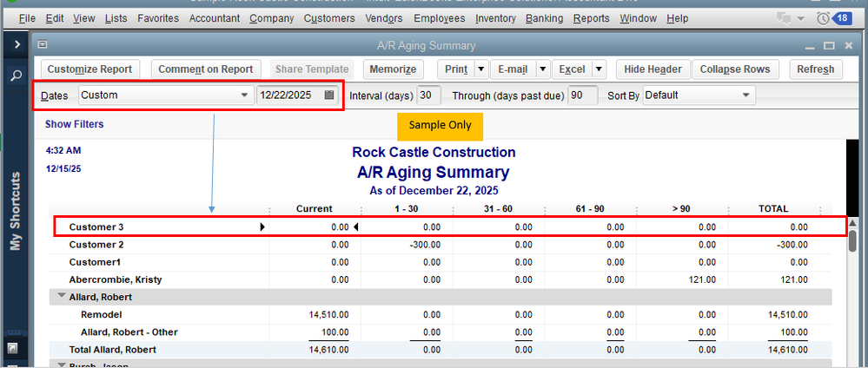
Task: Click the Show Filters link
Action: [x=74, y=124]
